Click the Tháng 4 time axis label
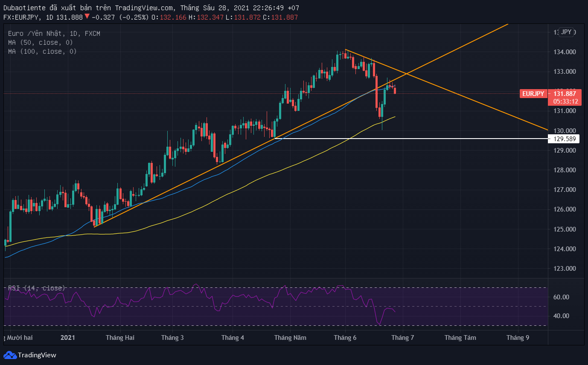Viewport: 588px width, 365px height. click(233, 338)
